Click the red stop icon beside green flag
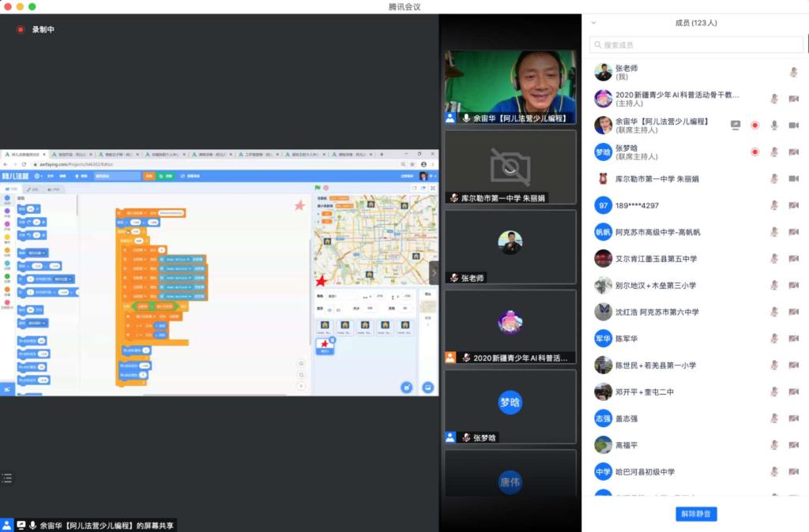The width and height of the screenshot is (809, 532). coord(325,188)
